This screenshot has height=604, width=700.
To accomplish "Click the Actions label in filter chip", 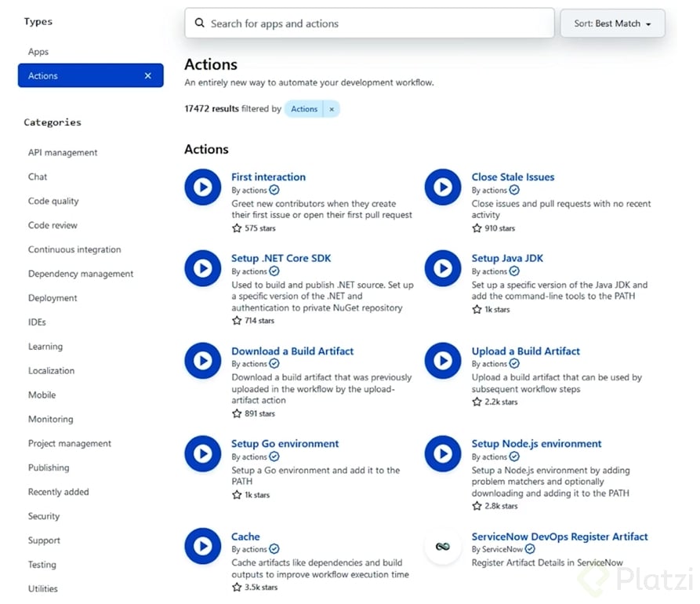I will [304, 109].
